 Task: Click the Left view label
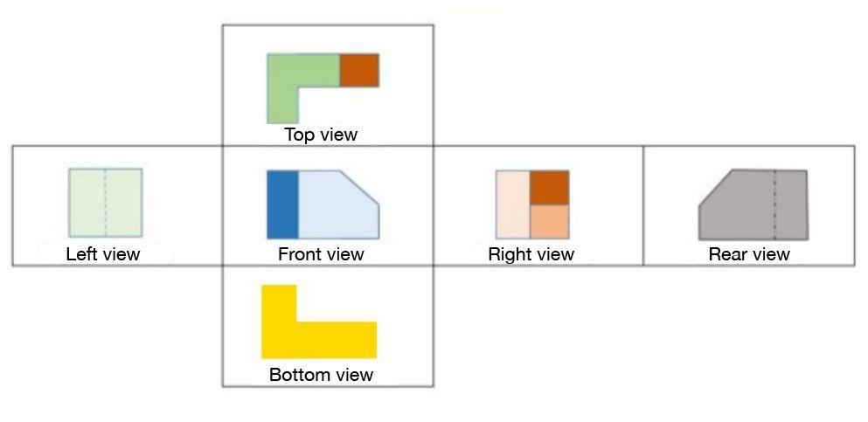(103, 254)
